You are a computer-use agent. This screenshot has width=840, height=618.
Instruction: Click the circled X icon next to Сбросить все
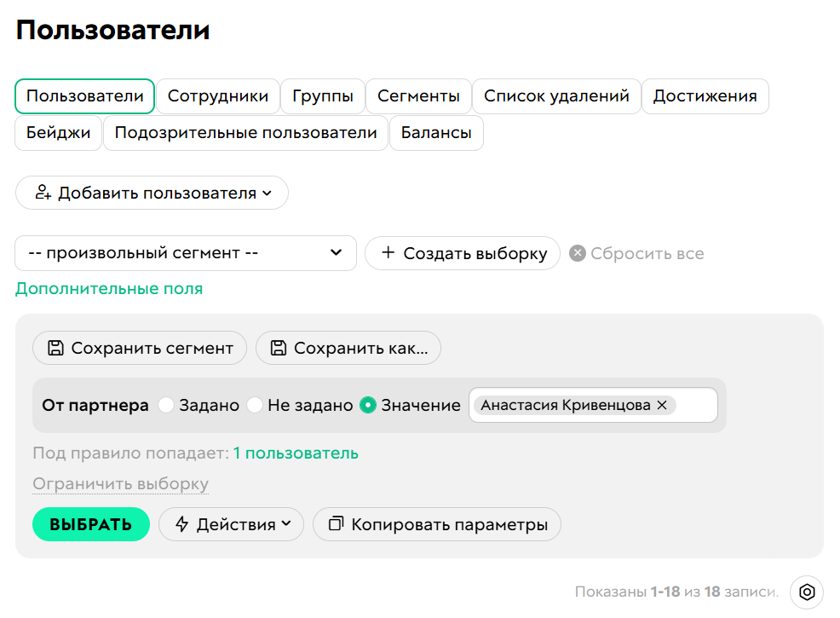click(x=578, y=252)
